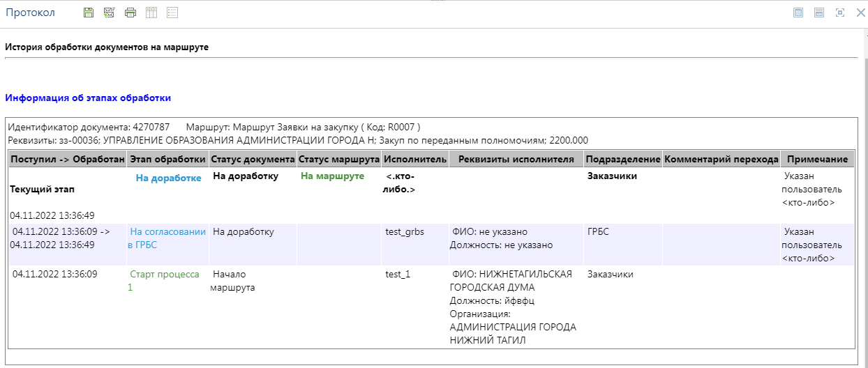Click the Этап обработки column header
The height and width of the screenshot is (368, 868).
tap(167, 160)
